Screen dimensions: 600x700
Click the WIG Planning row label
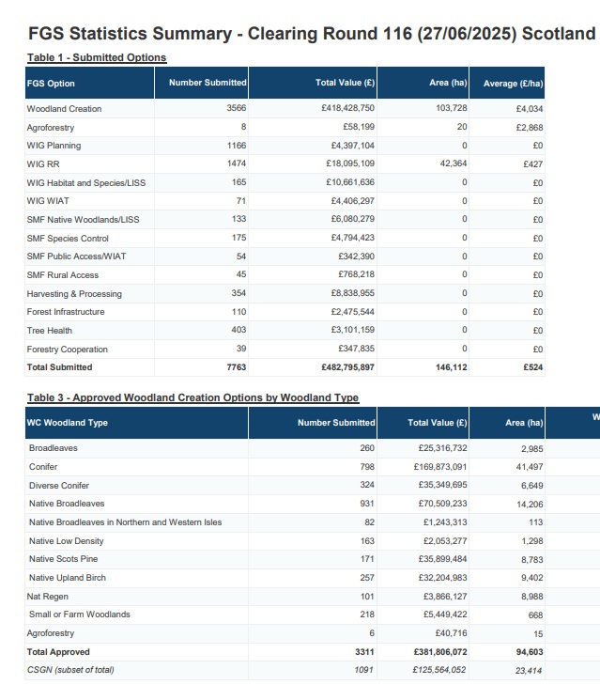tap(54, 146)
